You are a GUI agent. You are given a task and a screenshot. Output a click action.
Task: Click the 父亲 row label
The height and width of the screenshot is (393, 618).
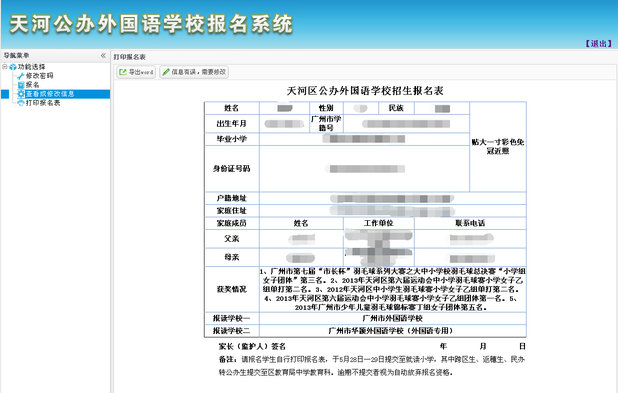pos(232,239)
